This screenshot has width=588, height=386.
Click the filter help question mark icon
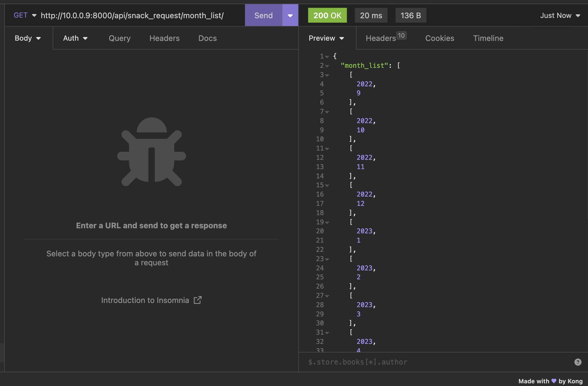[x=578, y=362]
